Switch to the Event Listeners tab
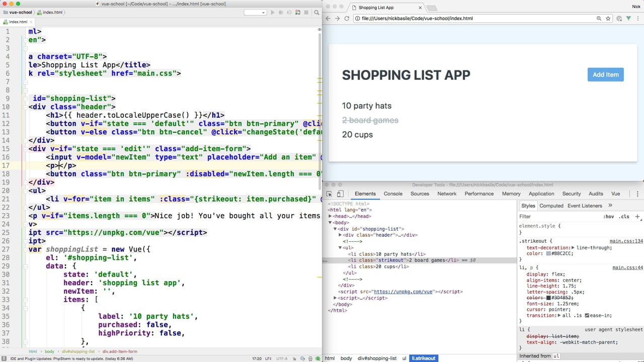The width and height of the screenshot is (644, 362). pyautogui.click(x=585, y=206)
